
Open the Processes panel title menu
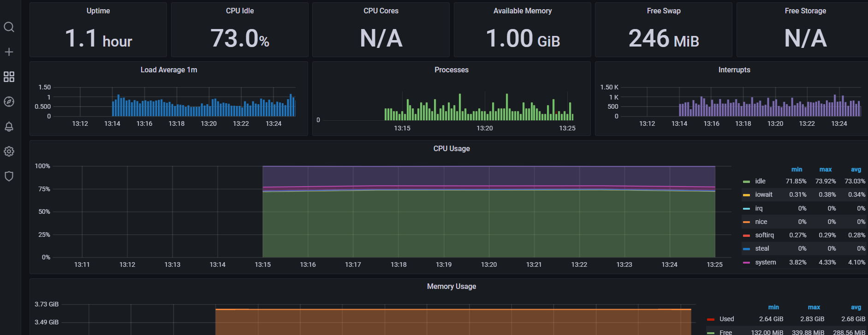point(452,70)
